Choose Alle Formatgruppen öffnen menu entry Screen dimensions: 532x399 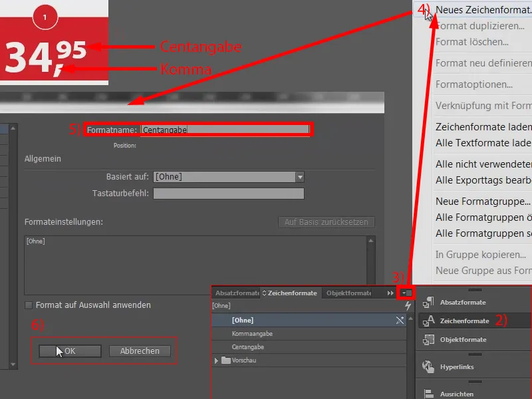point(483,217)
